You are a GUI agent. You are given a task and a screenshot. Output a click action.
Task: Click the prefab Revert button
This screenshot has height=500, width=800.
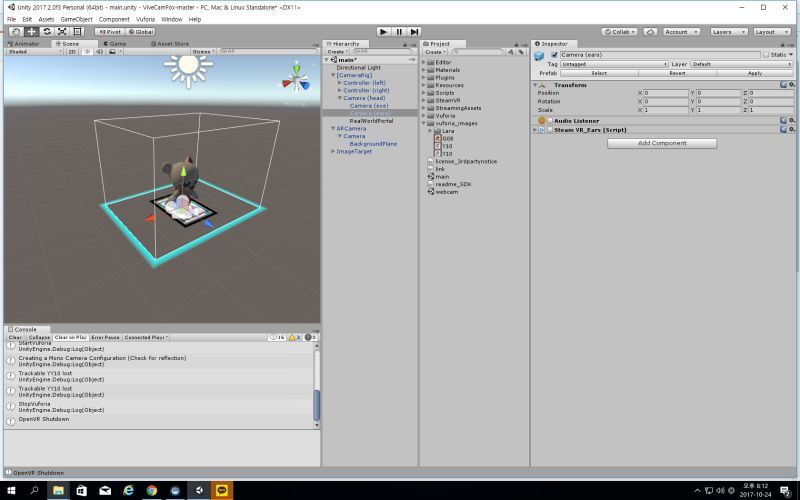[677, 73]
